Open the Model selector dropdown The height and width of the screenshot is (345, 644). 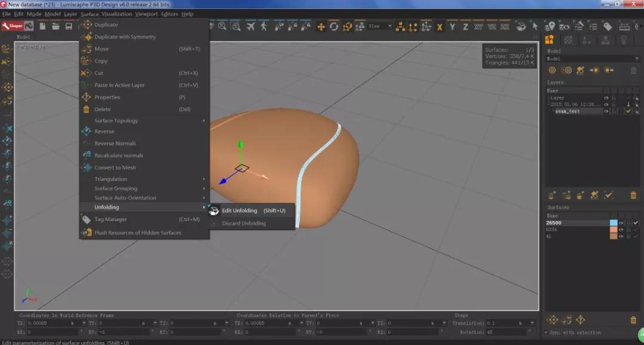(594, 59)
